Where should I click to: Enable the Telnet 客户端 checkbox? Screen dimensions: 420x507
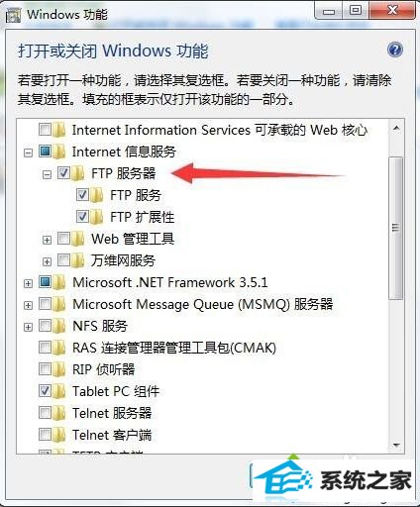(x=45, y=434)
